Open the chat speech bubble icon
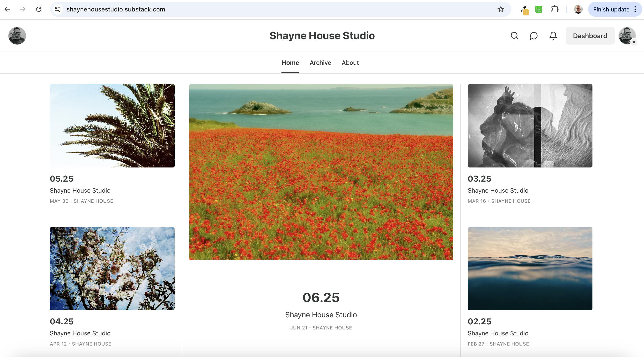This screenshot has height=357, width=644. coord(533,36)
